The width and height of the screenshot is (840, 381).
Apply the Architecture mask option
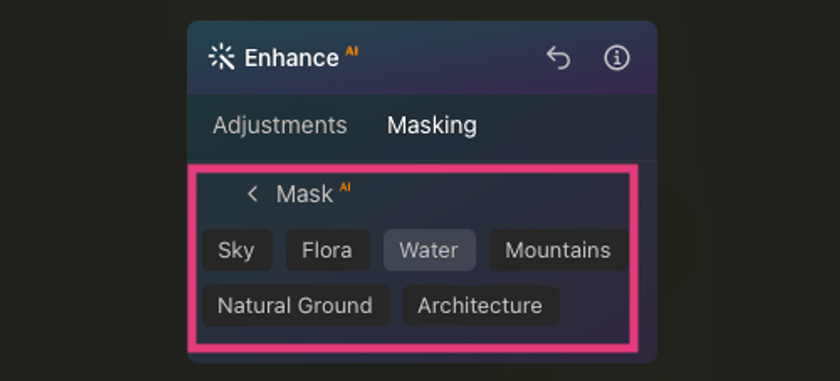tap(481, 305)
